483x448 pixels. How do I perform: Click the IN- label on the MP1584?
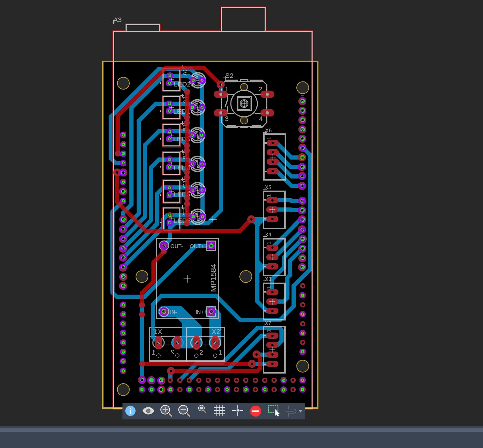coord(174,312)
